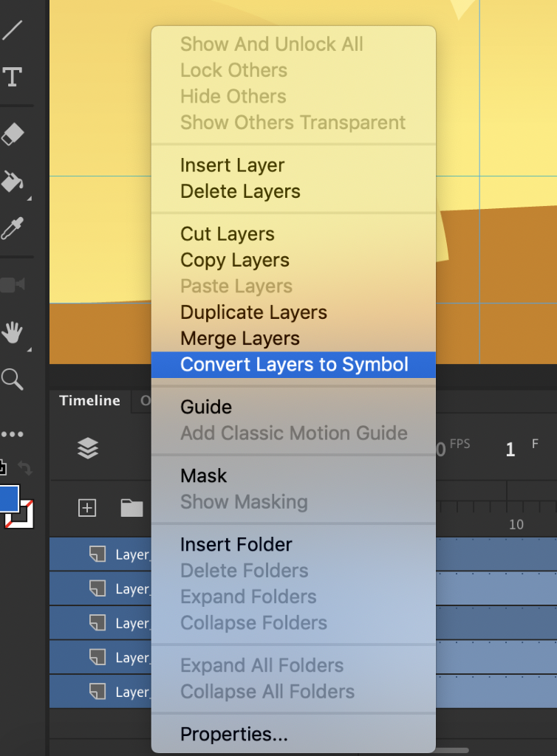Open the Paint Bucket tool flyout arrow
The width and height of the screenshot is (557, 756).
30,198
